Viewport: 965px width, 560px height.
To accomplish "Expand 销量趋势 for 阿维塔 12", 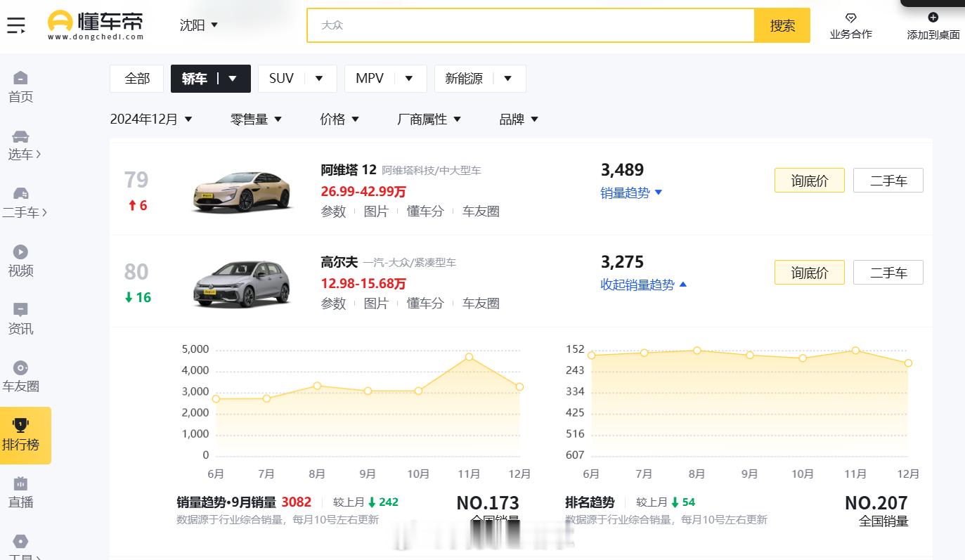I will pos(631,193).
